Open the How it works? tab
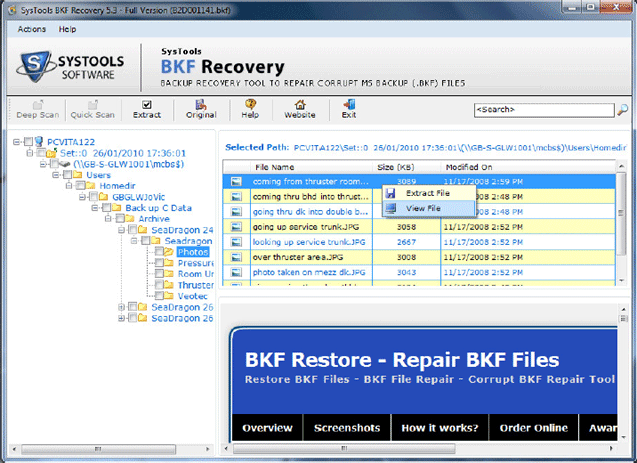The height and width of the screenshot is (463, 637). [440, 428]
